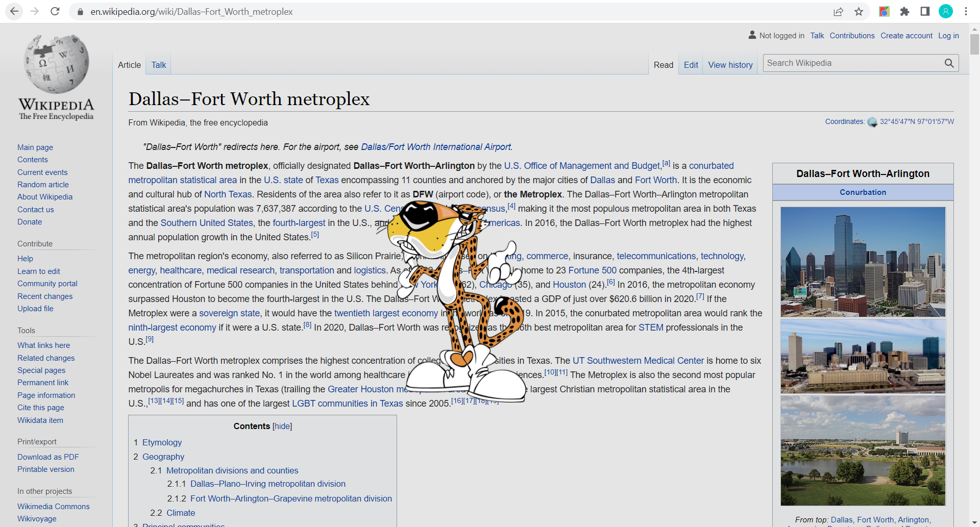The width and height of the screenshot is (980, 527).
Task: Click the magnifying glass search icon
Action: (949, 63)
